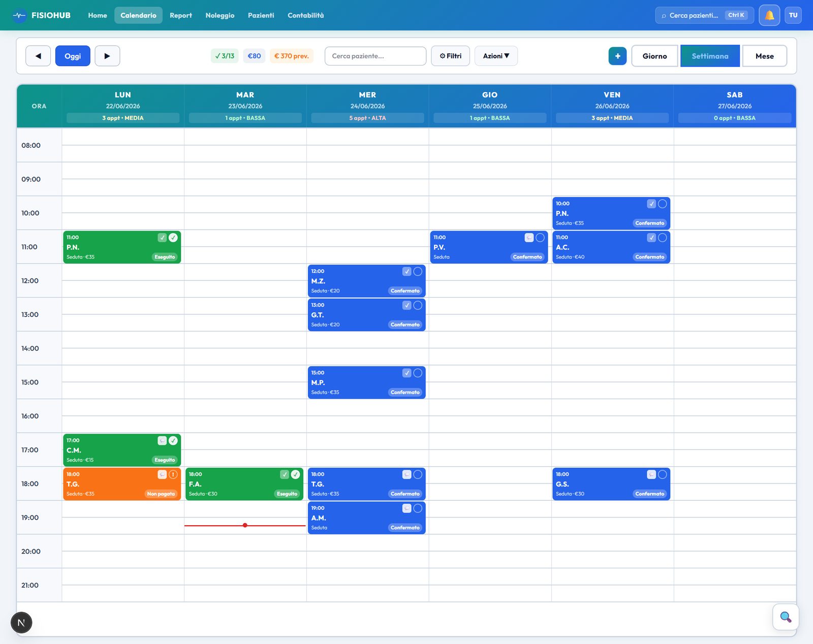Viewport: 813px width, 644px height.
Task: Toggle circle on Wednesday T.G. 18:00 card
Action: [418, 474]
